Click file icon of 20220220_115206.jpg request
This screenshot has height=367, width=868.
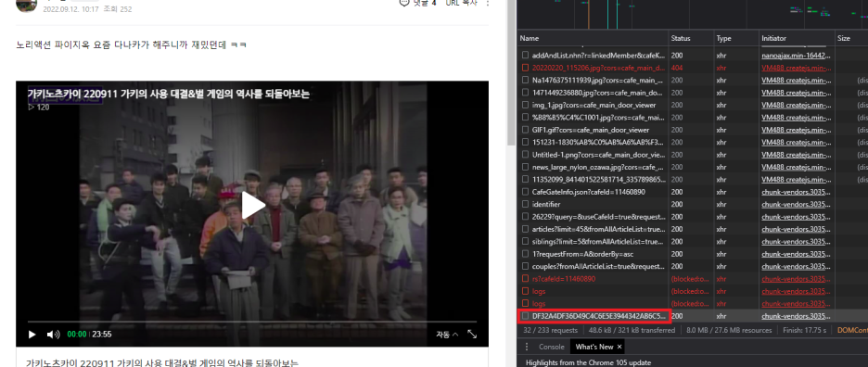[526, 68]
